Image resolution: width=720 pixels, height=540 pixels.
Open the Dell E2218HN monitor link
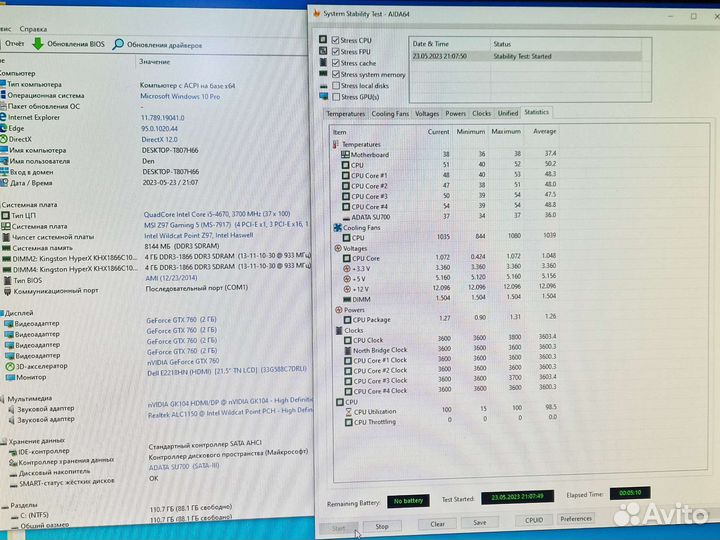tap(227, 371)
